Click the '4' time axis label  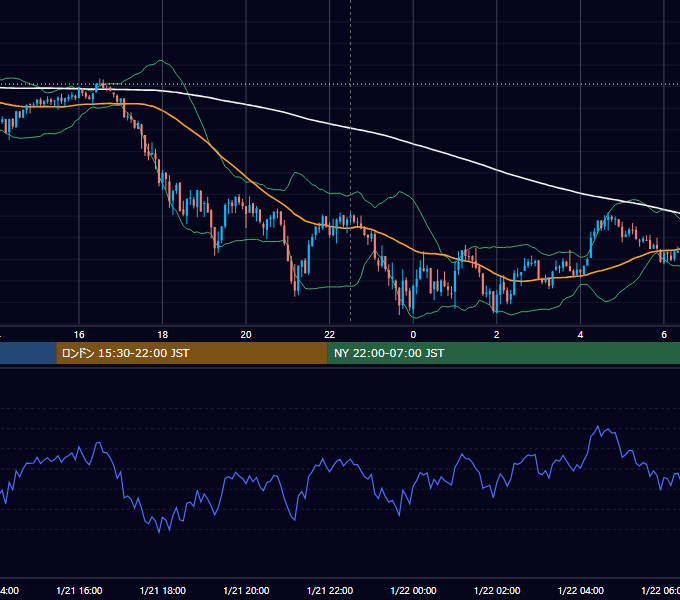580,335
